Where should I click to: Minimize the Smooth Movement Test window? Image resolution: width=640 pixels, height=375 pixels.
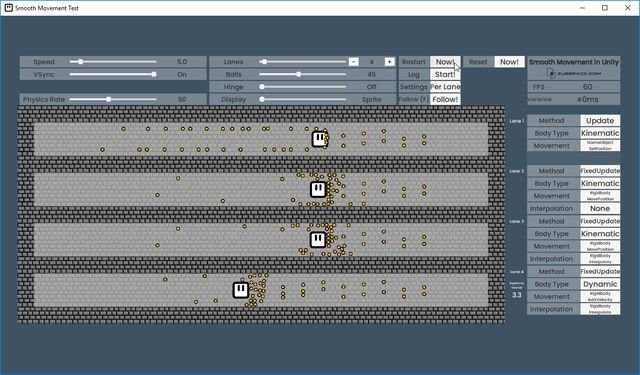pyautogui.click(x=582, y=8)
